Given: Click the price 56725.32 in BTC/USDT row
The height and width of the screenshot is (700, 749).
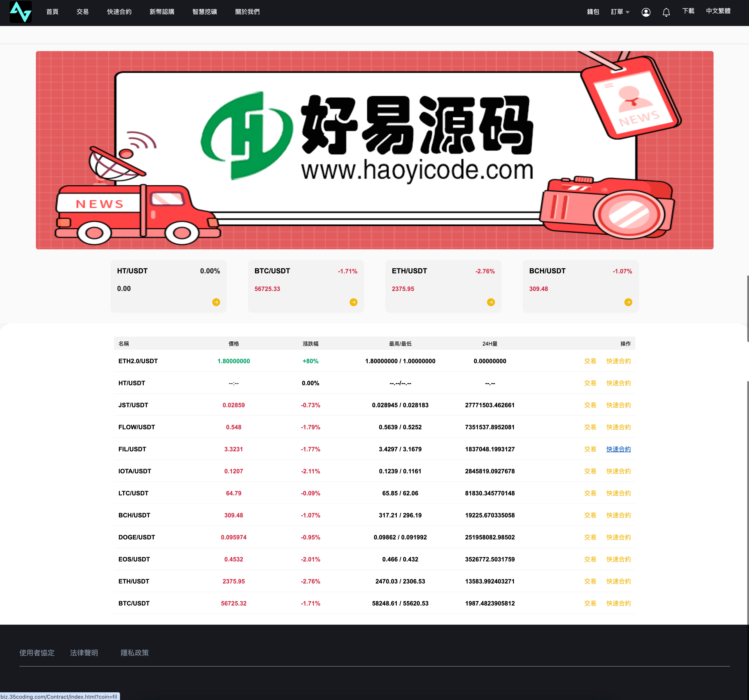Looking at the screenshot, I should click(234, 604).
